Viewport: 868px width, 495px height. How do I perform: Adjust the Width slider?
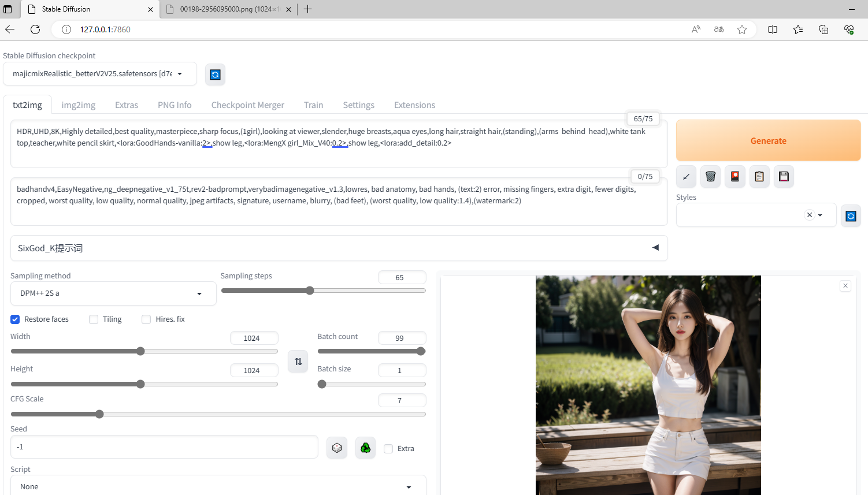click(144, 351)
